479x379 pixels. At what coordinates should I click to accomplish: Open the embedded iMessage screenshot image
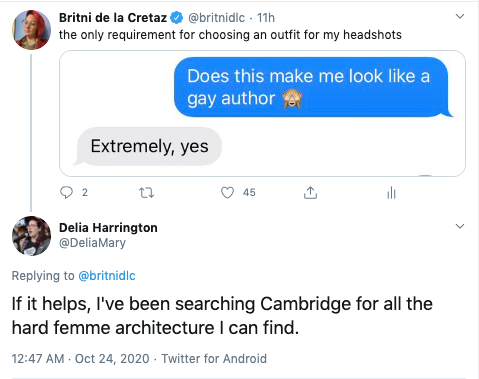262,113
